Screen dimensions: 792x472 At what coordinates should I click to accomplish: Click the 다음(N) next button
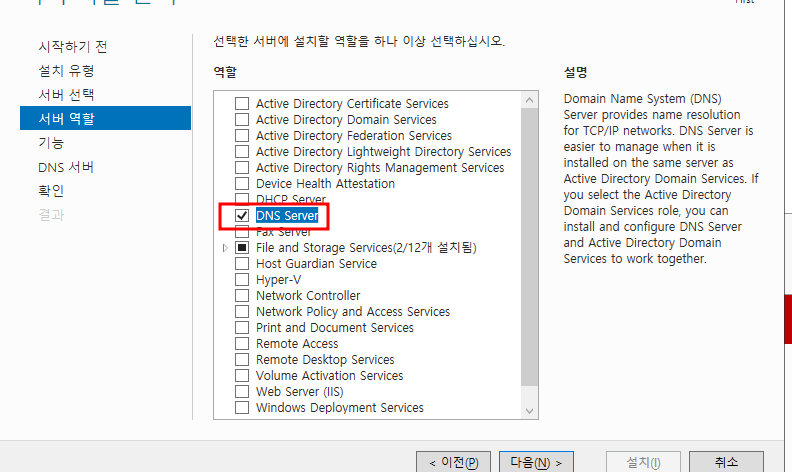(x=536, y=462)
